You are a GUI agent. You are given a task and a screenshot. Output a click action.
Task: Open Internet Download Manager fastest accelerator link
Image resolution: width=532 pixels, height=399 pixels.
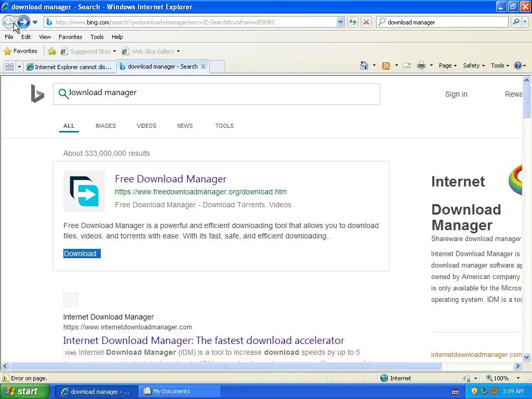pyautogui.click(x=204, y=340)
